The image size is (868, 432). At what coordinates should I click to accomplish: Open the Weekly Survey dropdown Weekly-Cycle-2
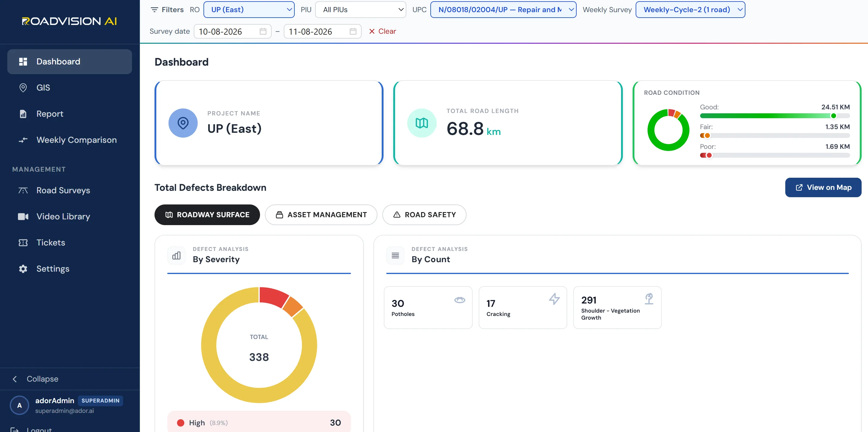[x=690, y=9]
